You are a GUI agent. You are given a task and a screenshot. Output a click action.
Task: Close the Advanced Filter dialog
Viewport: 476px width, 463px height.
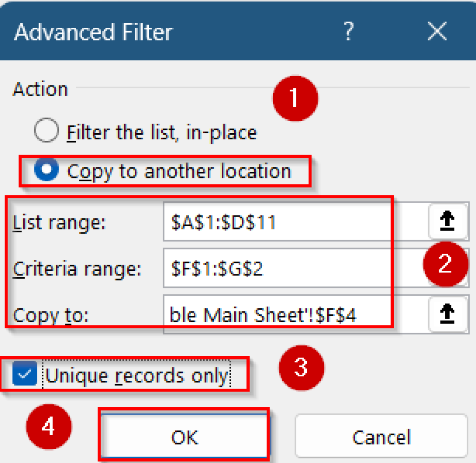[x=437, y=32]
